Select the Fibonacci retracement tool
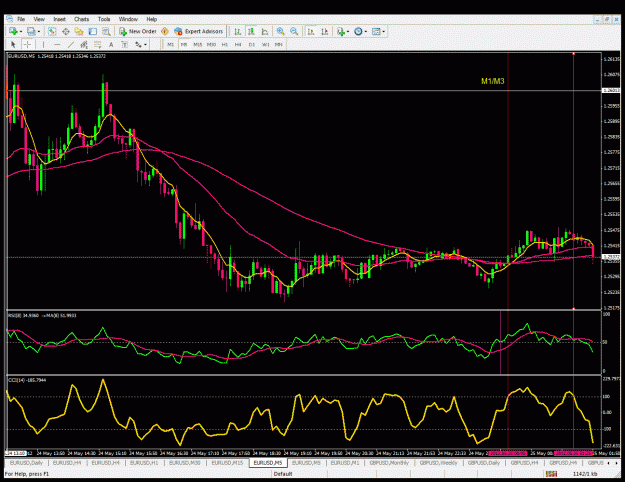The height and width of the screenshot is (482, 625). click(98, 44)
